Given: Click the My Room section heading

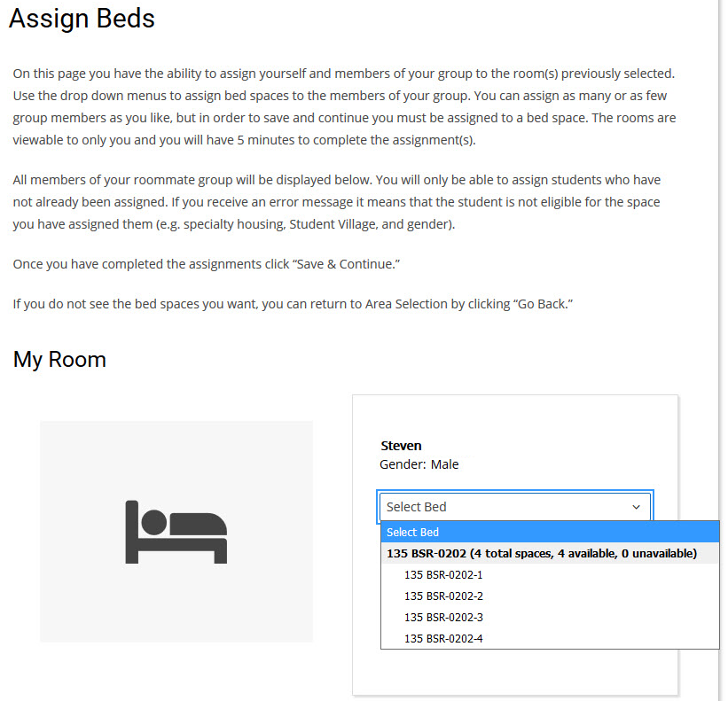Looking at the screenshot, I should point(59,360).
